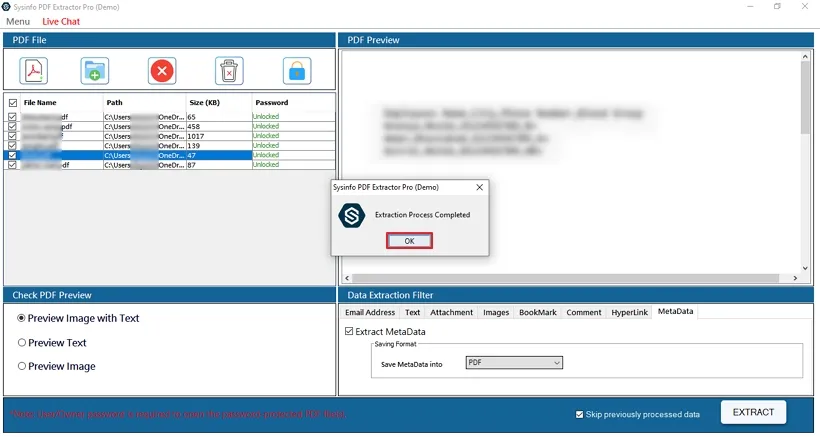Click the EXTRACT button
The width and height of the screenshot is (820, 437).
(753, 412)
